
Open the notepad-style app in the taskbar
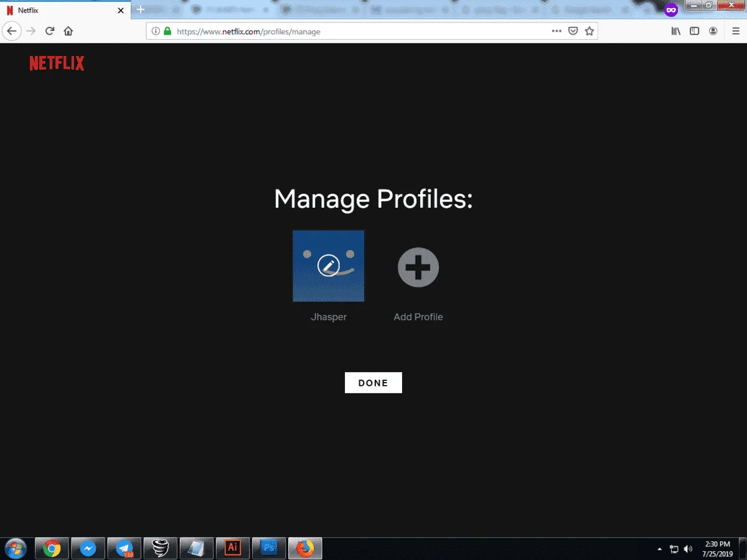[x=197, y=548]
